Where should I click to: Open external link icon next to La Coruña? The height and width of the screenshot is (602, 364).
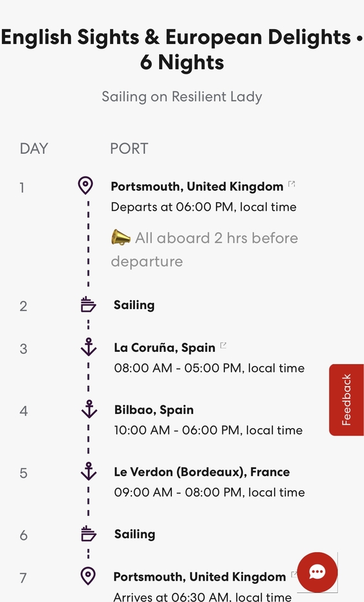pos(223,345)
